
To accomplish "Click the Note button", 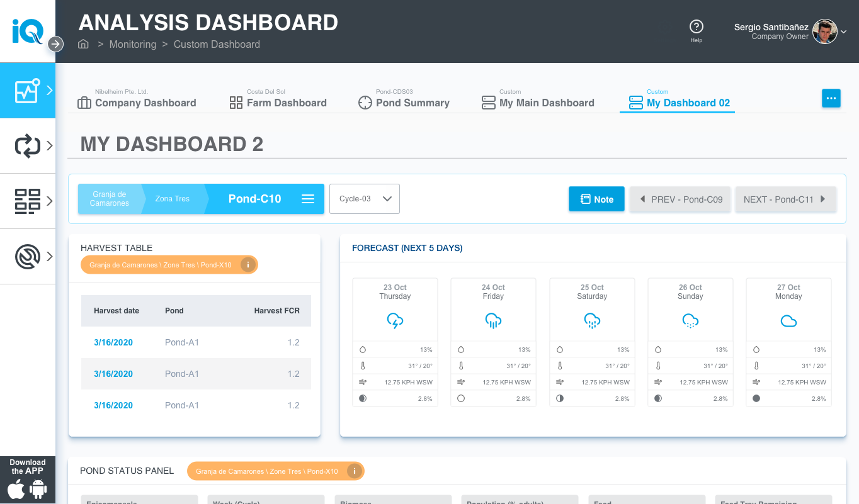I will click(596, 199).
